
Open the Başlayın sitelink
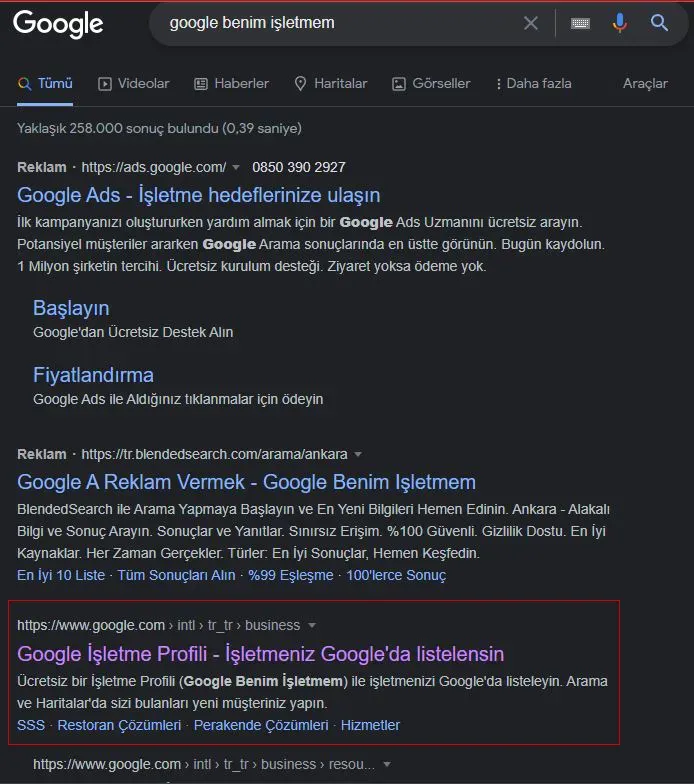click(71, 308)
